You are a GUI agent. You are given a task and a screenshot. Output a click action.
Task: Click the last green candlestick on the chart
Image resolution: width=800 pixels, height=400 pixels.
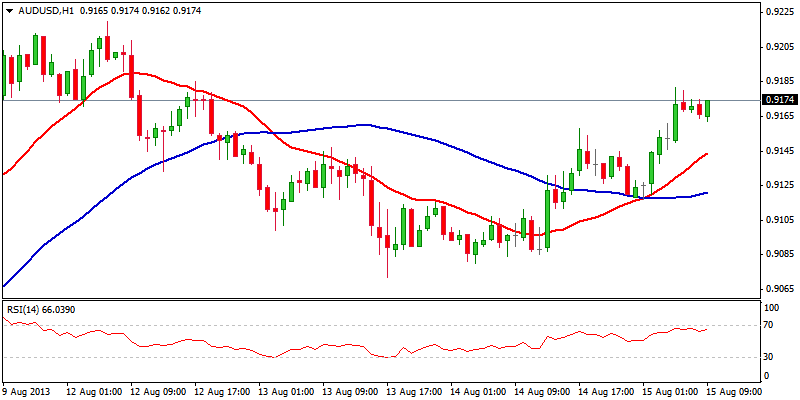point(708,109)
